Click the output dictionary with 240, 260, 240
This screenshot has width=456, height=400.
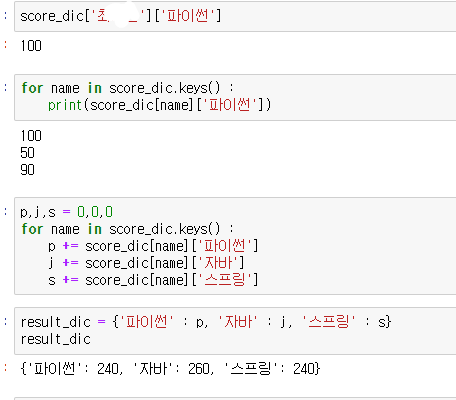tap(170, 369)
